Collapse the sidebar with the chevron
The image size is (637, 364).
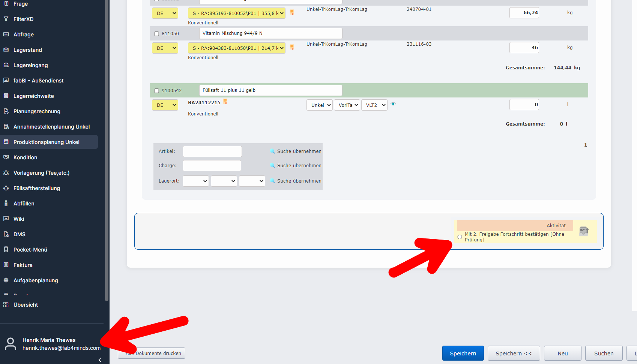(100, 360)
